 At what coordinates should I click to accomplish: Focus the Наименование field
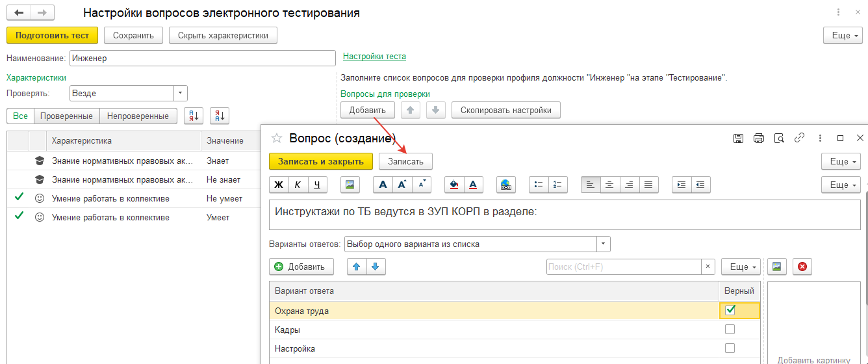[x=203, y=58]
